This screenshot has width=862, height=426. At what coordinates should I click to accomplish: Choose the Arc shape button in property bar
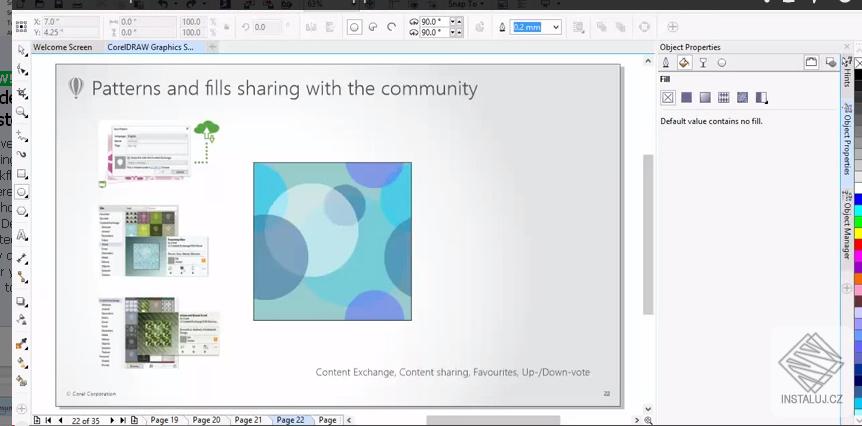tap(391, 27)
